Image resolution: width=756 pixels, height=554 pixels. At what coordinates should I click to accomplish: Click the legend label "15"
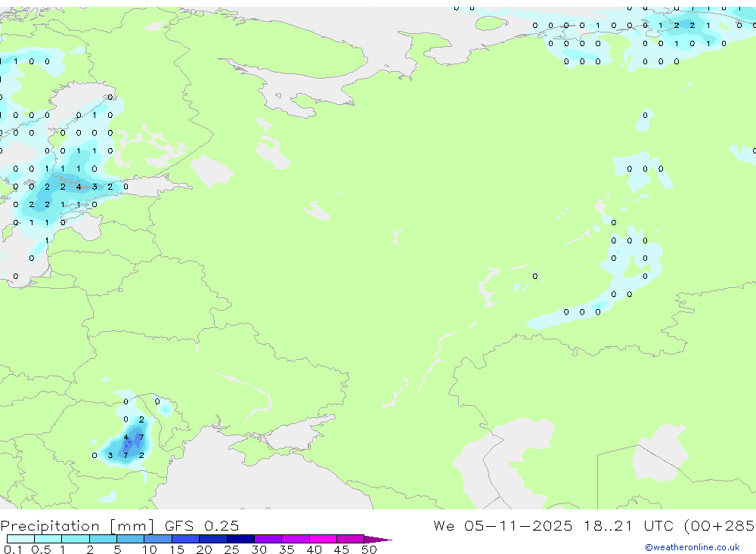(x=177, y=549)
